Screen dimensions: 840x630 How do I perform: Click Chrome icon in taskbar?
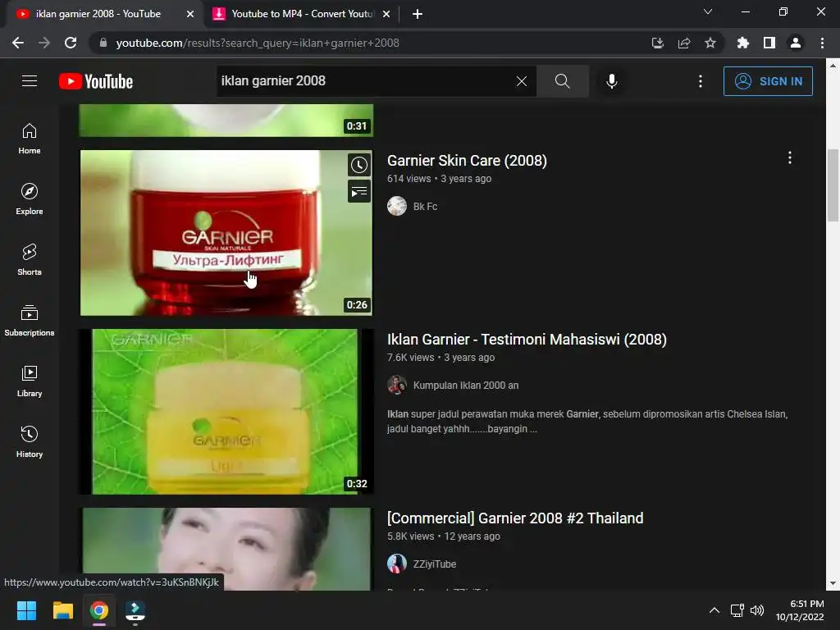tap(99, 610)
